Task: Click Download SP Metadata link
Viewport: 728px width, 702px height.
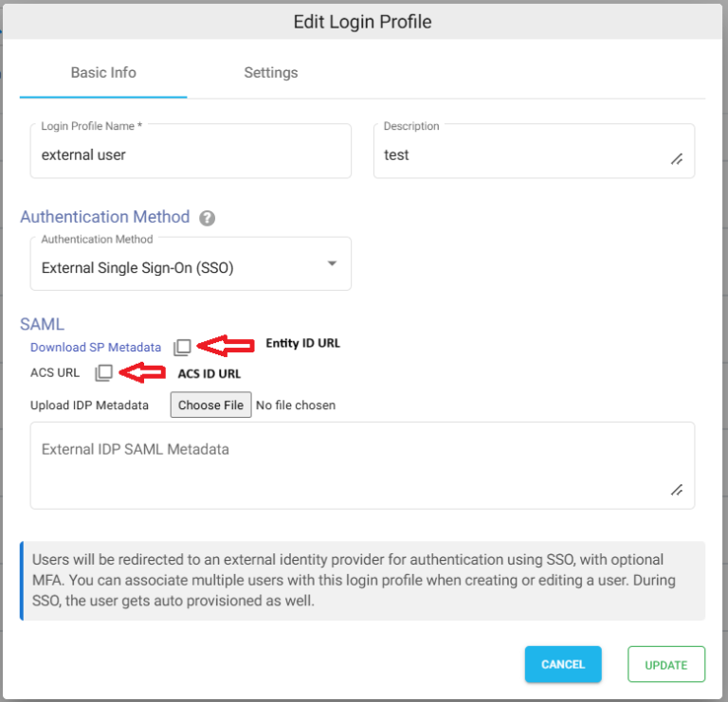Action: point(96,347)
